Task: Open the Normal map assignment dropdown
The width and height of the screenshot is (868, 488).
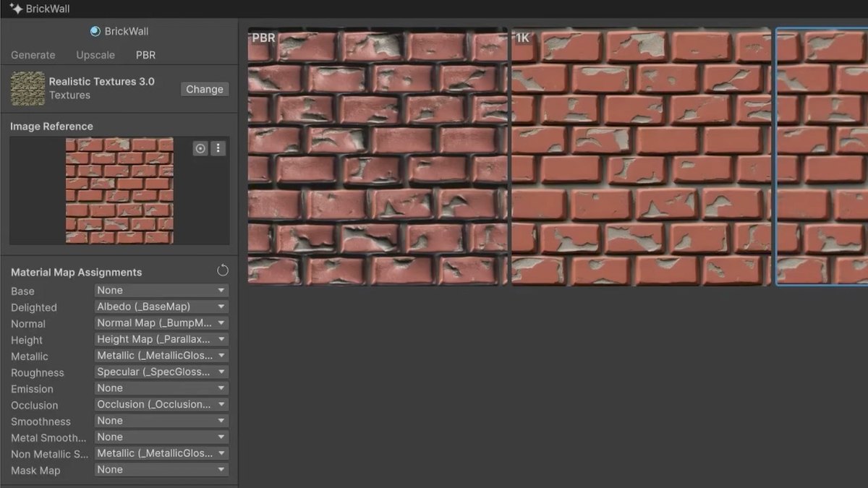Action: click(x=162, y=323)
